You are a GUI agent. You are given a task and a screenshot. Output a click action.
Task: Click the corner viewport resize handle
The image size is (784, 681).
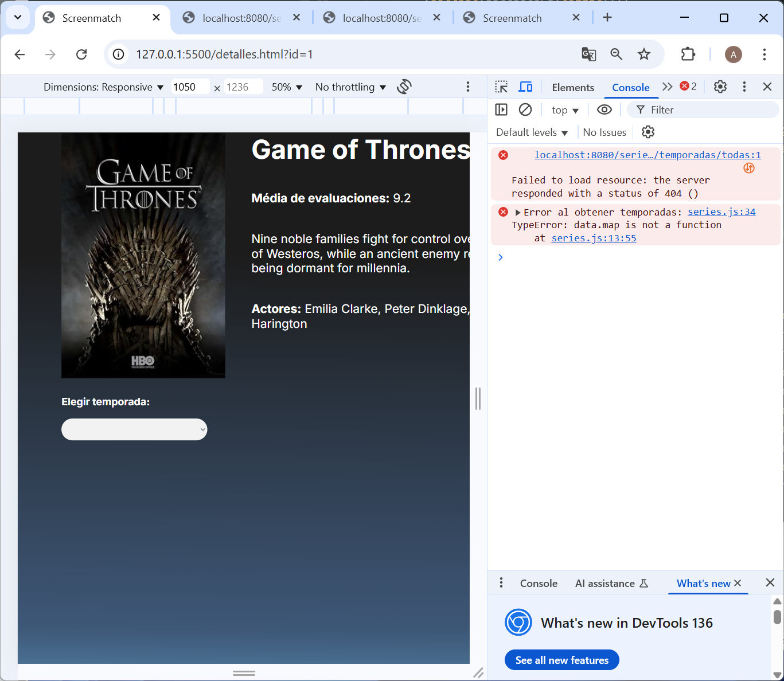[478, 673]
